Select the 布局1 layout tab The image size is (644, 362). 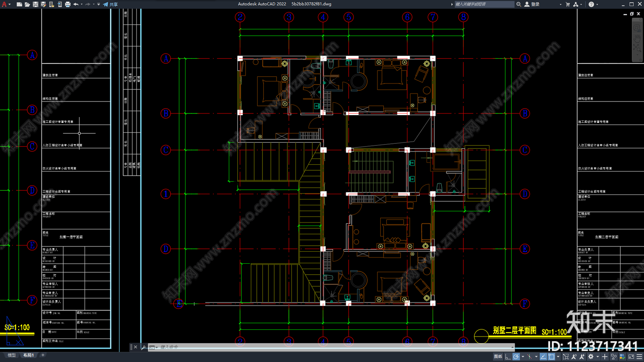(29, 355)
